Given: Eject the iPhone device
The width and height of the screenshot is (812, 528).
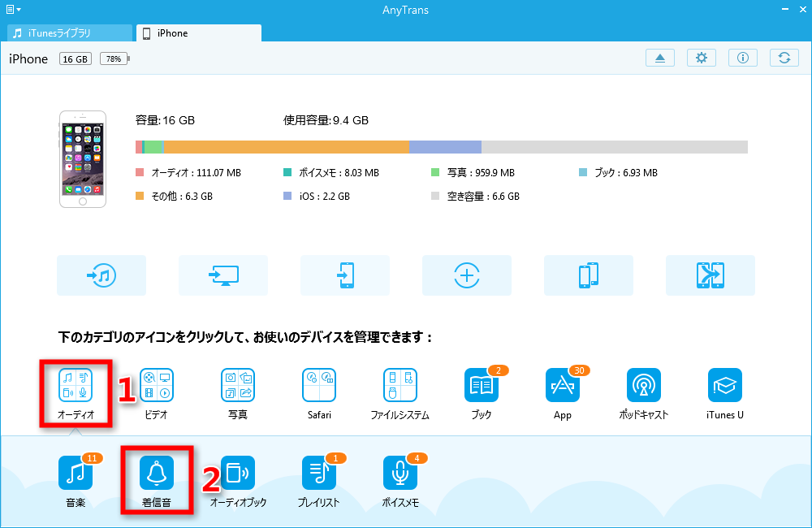Looking at the screenshot, I should (x=659, y=58).
